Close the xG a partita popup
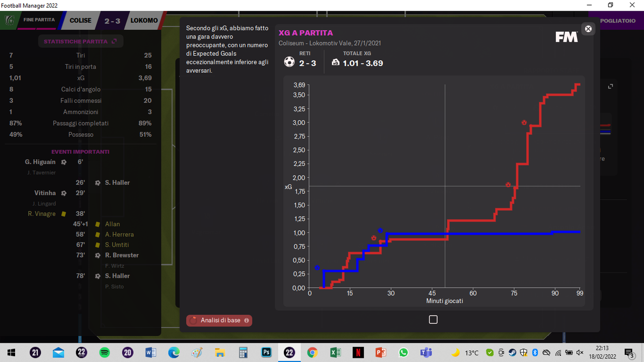The width and height of the screenshot is (644, 362). click(x=588, y=29)
